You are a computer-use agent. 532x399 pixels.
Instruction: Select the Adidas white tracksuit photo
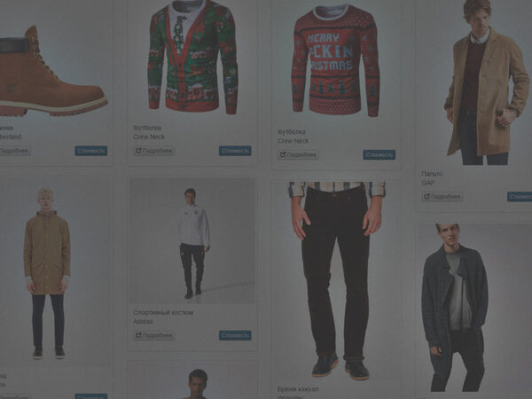pos(192,241)
